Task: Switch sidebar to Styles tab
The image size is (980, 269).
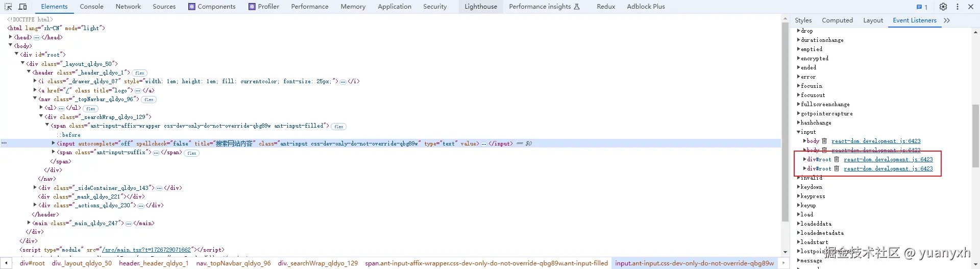Action: click(x=803, y=20)
